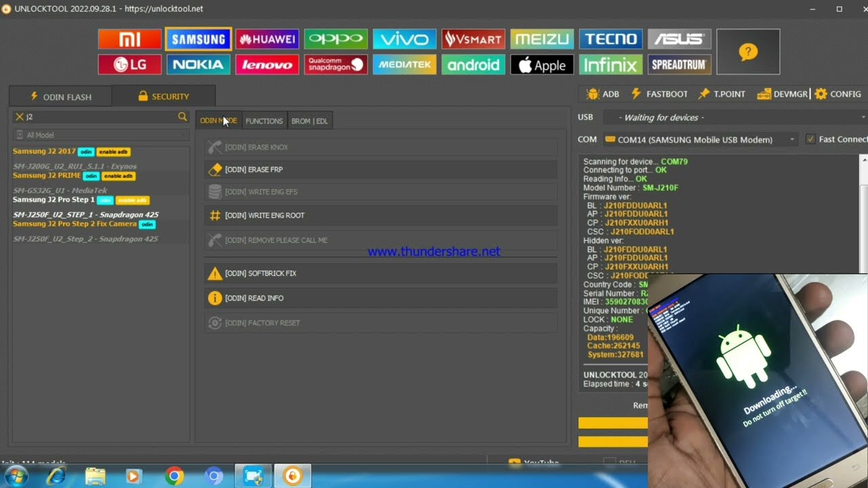
Task: Click the yellow progress bar
Action: click(x=613, y=423)
